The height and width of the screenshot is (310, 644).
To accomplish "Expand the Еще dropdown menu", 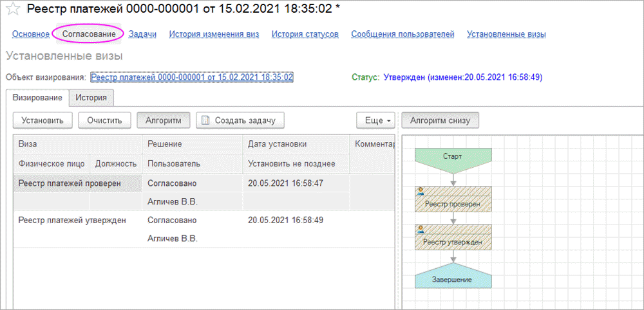I will 377,120.
